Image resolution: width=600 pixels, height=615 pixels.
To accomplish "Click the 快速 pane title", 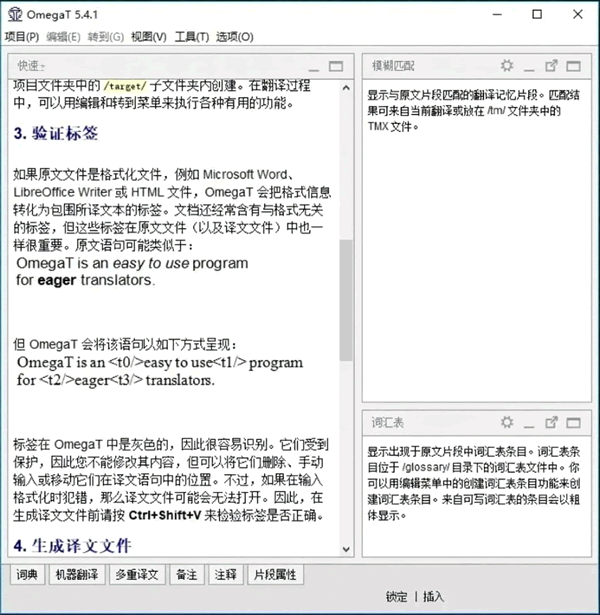I will (x=31, y=66).
